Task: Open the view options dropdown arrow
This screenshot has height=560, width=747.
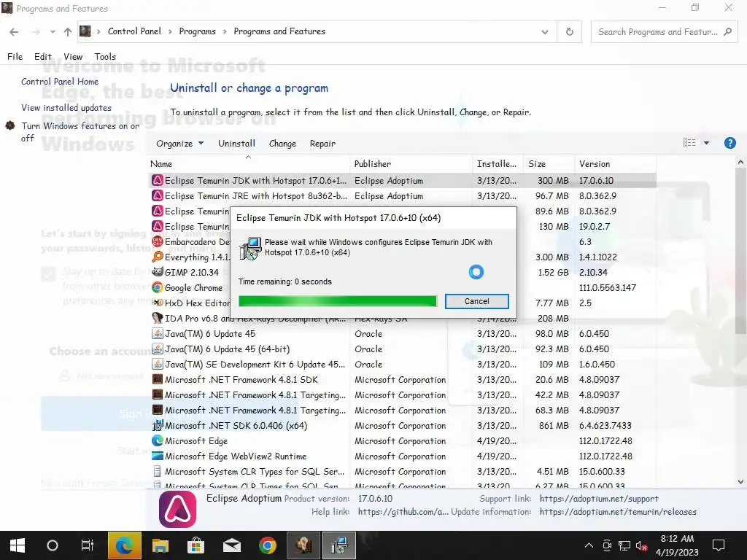Action: tap(706, 143)
